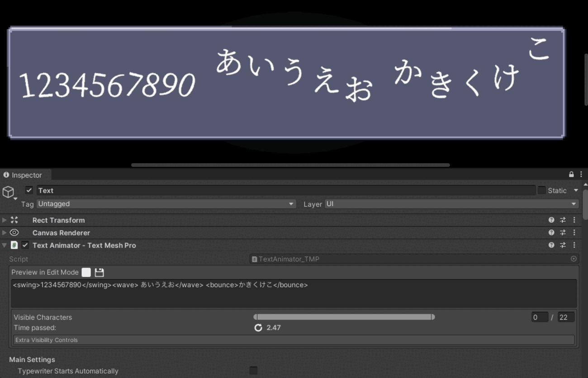Enable Typewriter Starts Automatically checkbox
588x378 pixels.
(x=253, y=371)
